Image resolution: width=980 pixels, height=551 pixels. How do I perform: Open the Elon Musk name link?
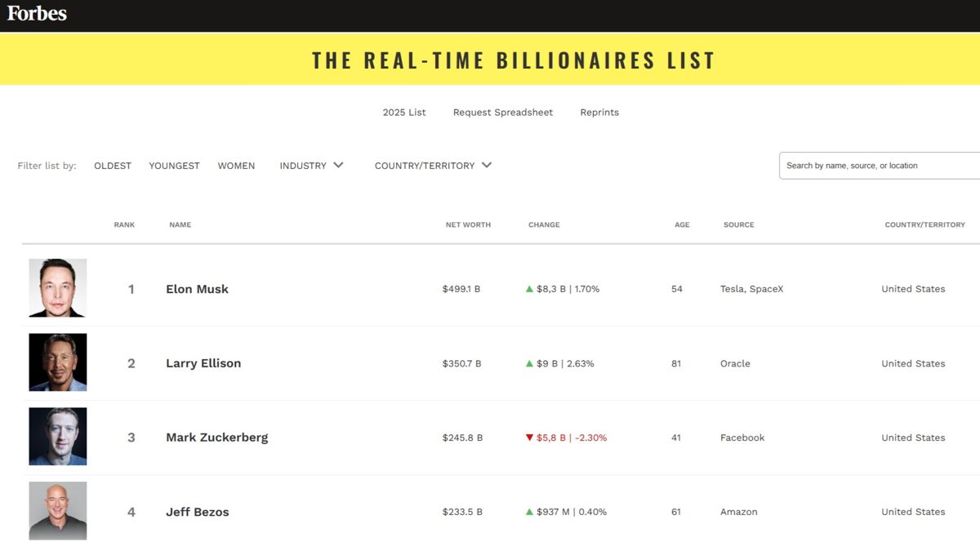[x=197, y=289]
